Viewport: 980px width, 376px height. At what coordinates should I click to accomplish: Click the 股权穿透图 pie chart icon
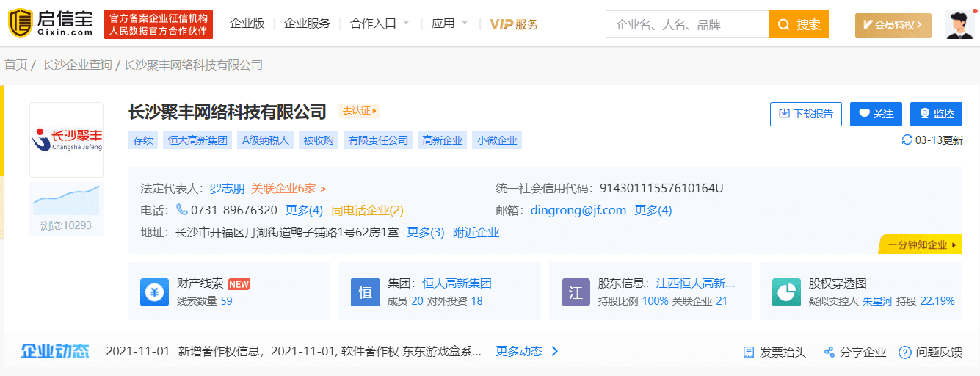click(786, 292)
